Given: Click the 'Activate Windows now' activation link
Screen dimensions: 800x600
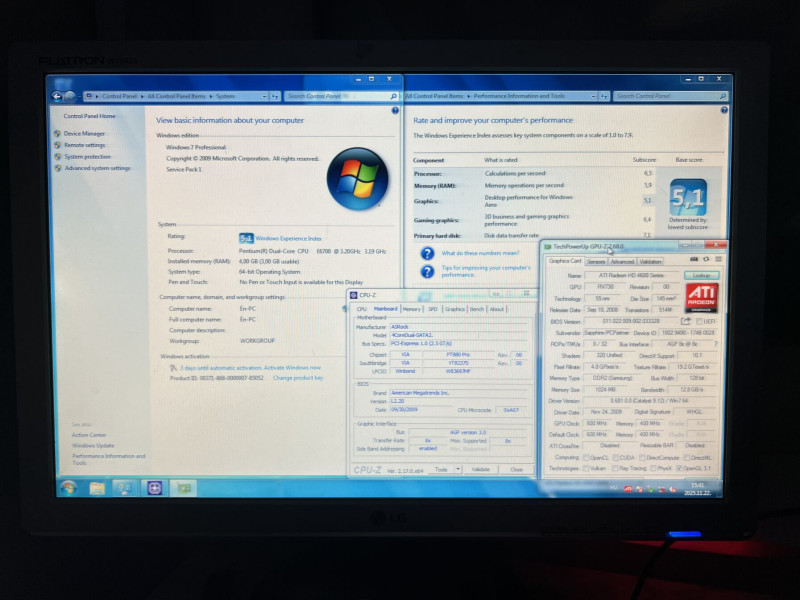Looking at the screenshot, I should coord(292,368).
